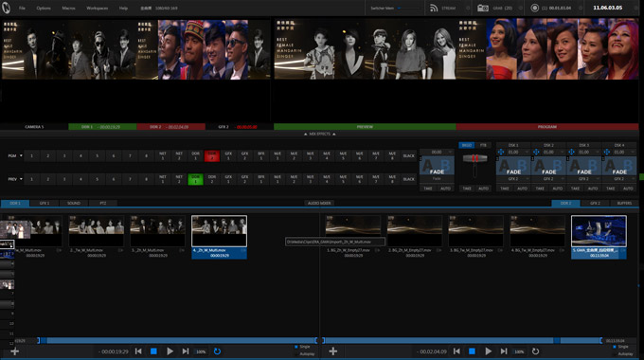Image resolution: width=644 pixels, height=360 pixels.
Task: Stop DDR 2 playback
Action: [x=472, y=351]
